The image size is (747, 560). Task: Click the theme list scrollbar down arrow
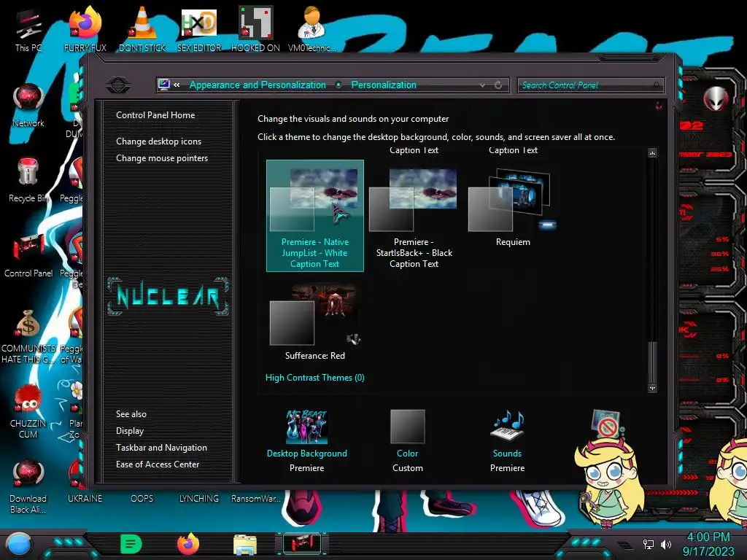tap(652, 388)
